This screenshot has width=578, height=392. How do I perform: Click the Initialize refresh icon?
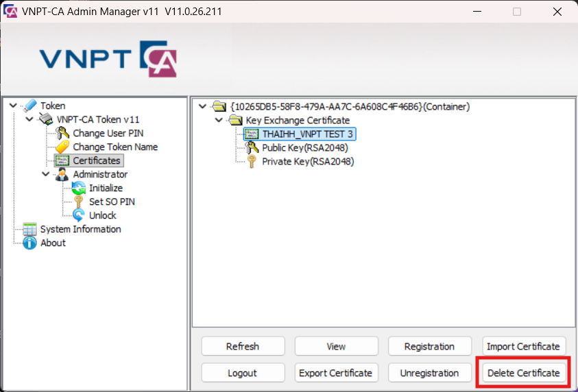(x=79, y=188)
